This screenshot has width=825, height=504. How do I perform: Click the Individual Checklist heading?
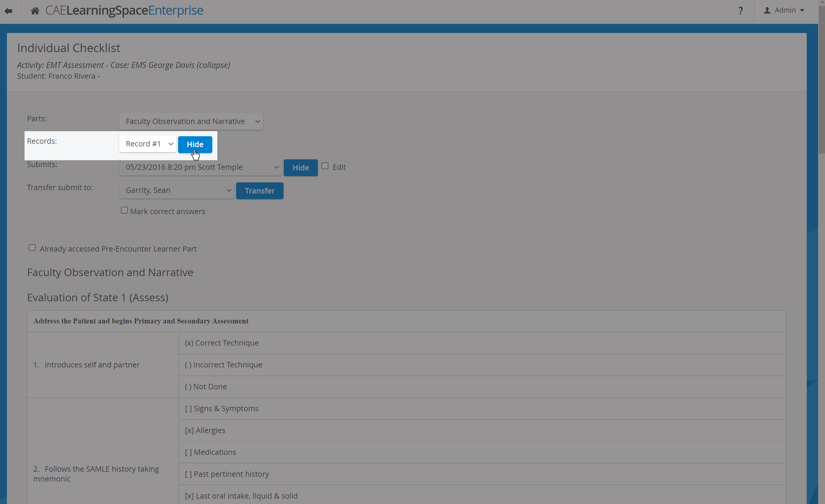point(69,48)
